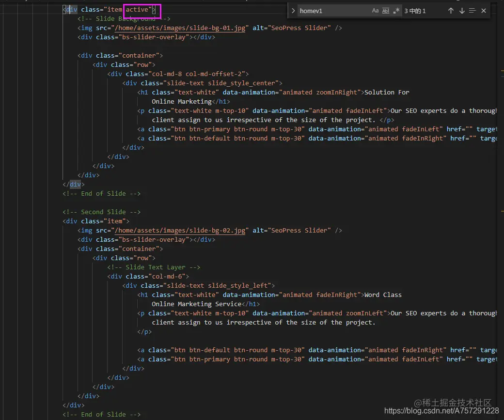Click 'slide-text slide_style_left' class value
504x420 pixels.
pos(217,286)
